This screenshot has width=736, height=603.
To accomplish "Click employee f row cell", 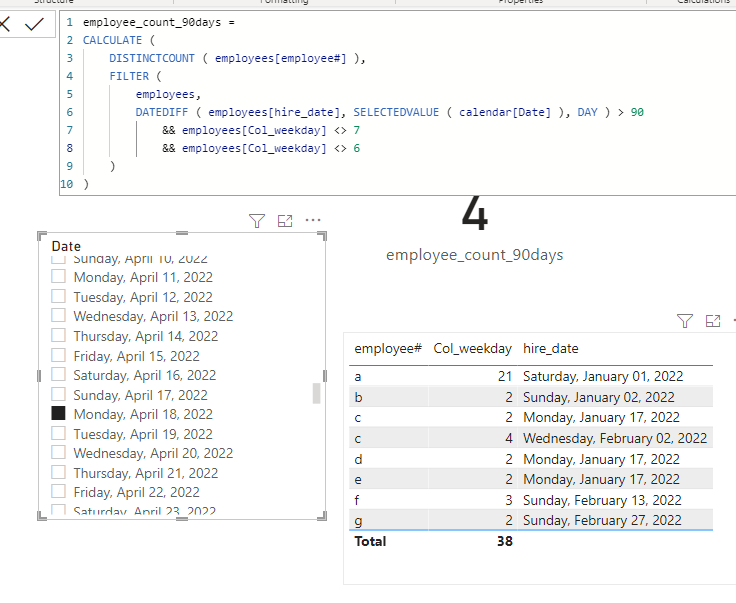I will point(357,500).
